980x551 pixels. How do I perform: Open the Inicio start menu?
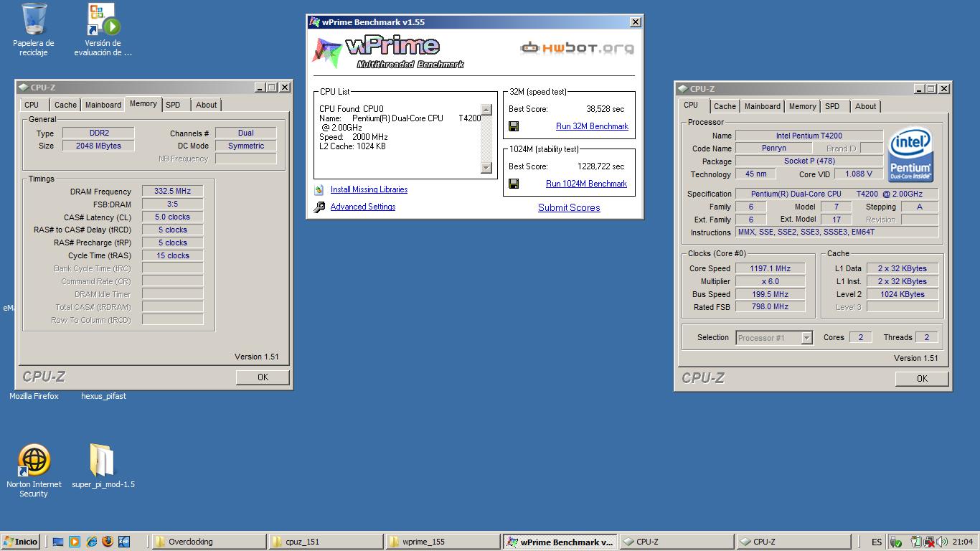pos(21,542)
